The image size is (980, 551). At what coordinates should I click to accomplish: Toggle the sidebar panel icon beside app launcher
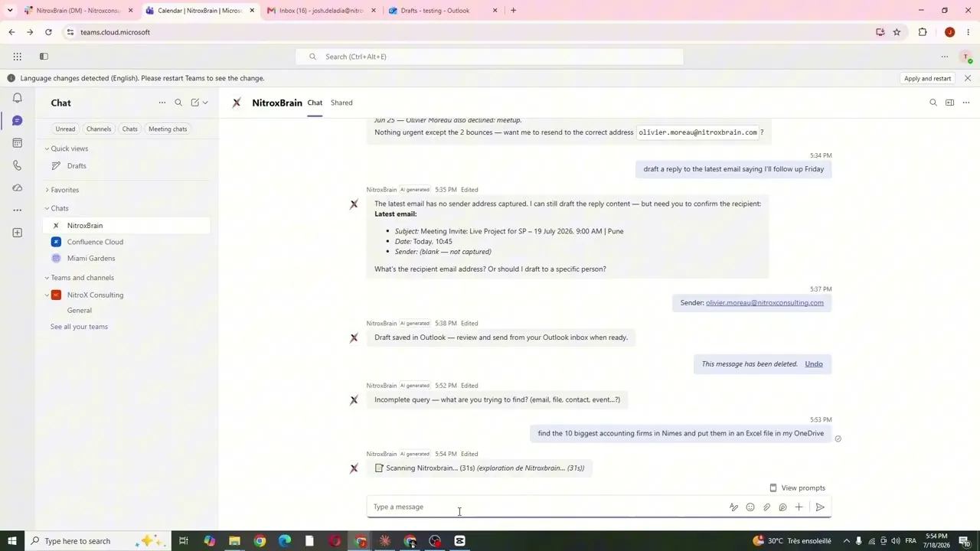[x=44, y=56]
